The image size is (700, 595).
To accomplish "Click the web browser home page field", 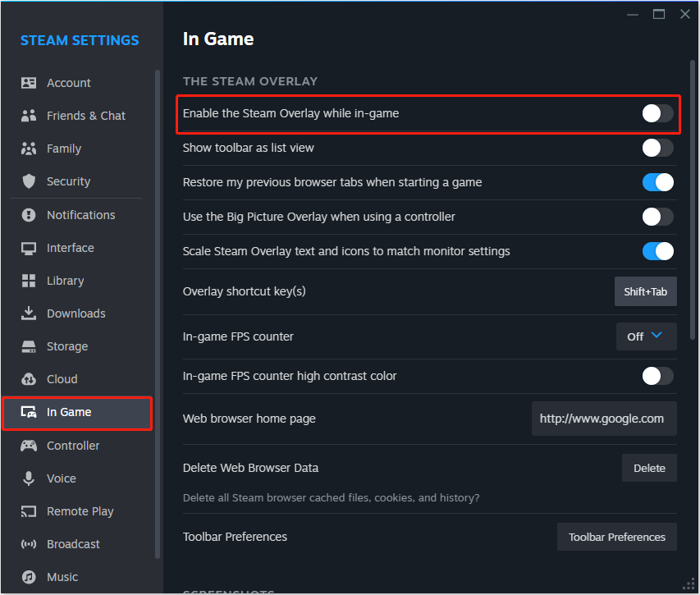I will click(603, 419).
